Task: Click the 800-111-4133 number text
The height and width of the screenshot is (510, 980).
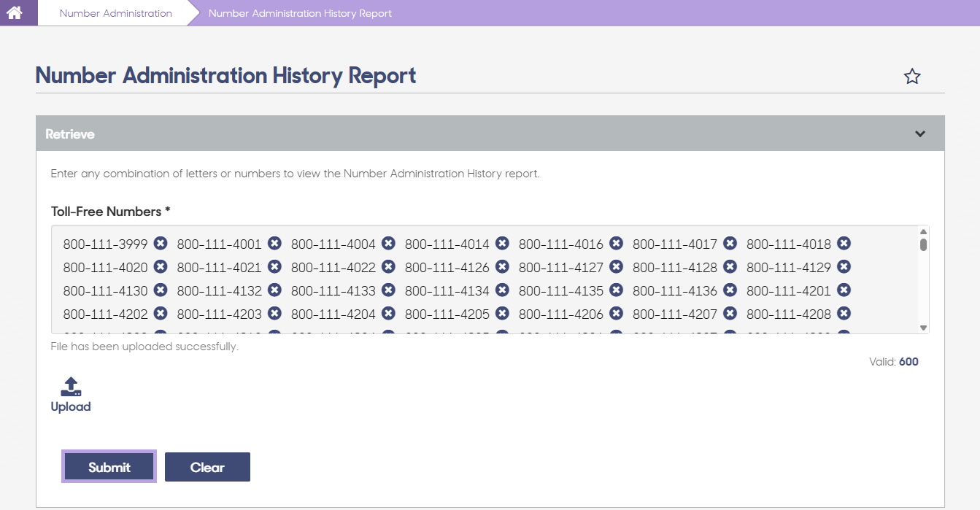Action: pyautogui.click(x=333, y=290)
